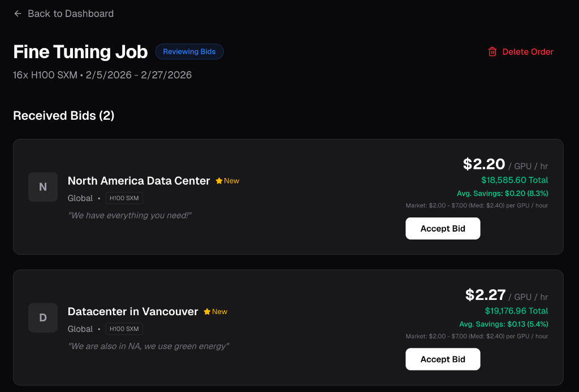Viewport: 579px width, 392px height.
Task: Click the North America Data Center avatar icon
Action: coord(42,187)
